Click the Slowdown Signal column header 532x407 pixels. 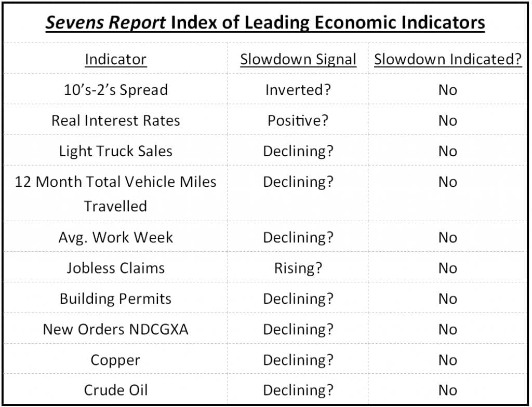298,59
